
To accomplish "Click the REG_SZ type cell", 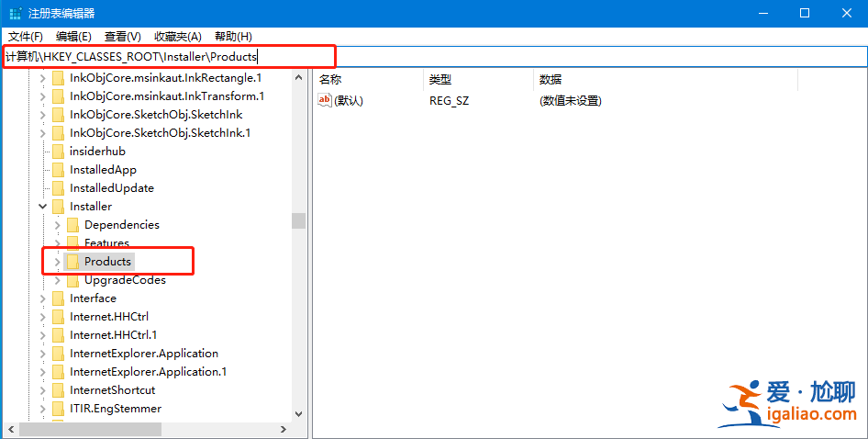I will [x=449, y=101].
